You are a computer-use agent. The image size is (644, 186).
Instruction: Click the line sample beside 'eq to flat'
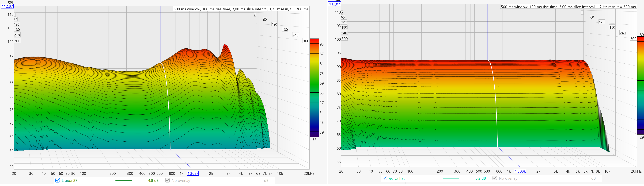click(x=451, y=178)
